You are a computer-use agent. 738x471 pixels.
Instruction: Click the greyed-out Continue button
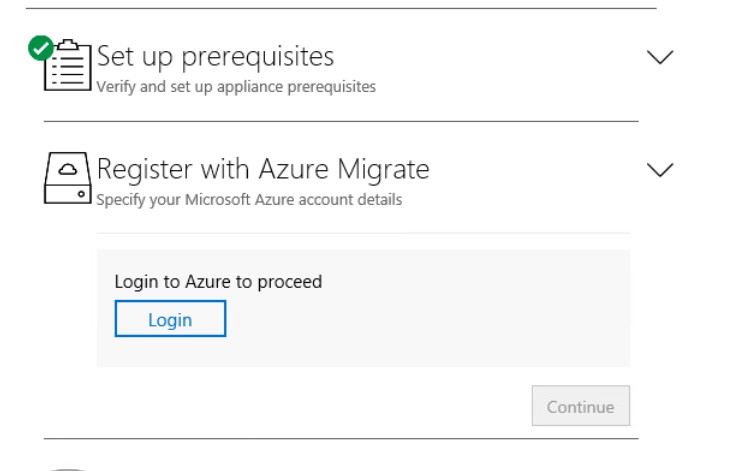(x=581, y=406)
